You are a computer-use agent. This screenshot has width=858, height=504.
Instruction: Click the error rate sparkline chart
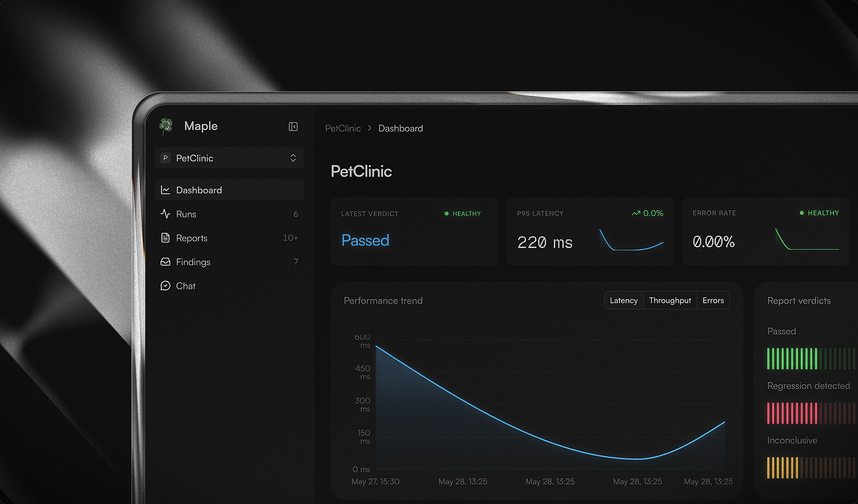click(807, 239)
